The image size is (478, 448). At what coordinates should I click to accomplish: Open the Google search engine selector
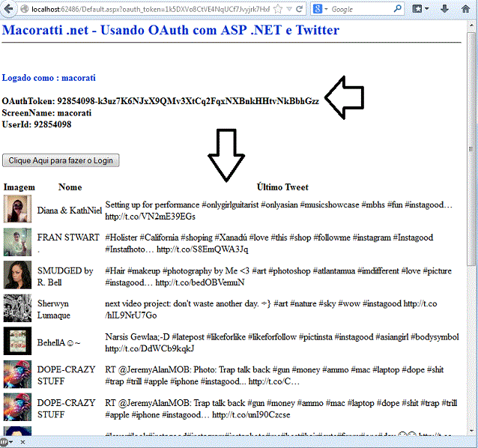320,9
